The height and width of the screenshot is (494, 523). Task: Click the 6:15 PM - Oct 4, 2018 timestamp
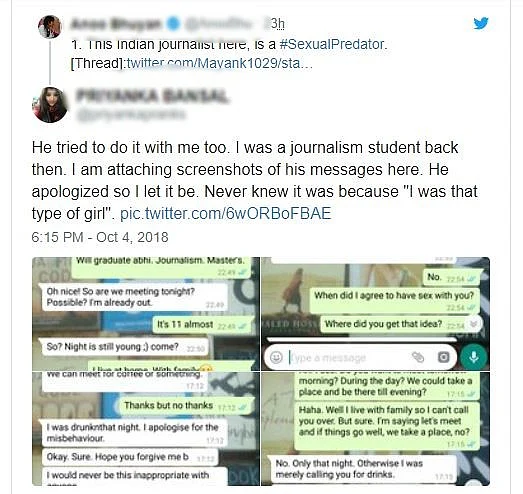100,237
